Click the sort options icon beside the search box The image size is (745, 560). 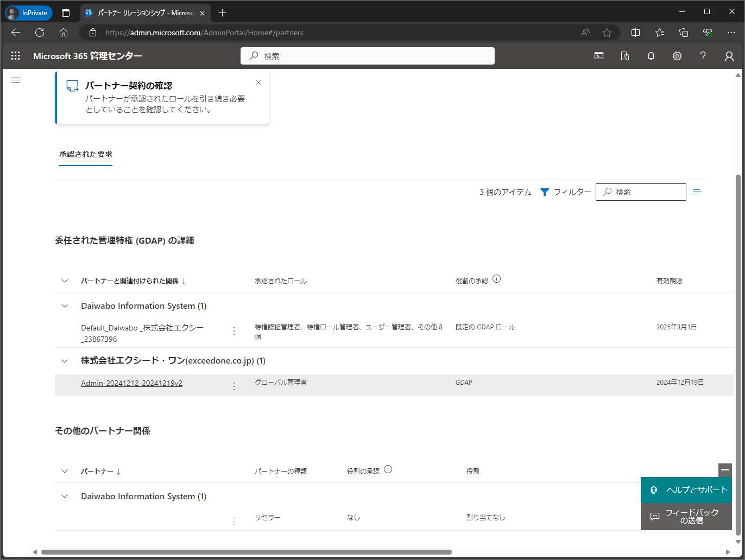697,192
